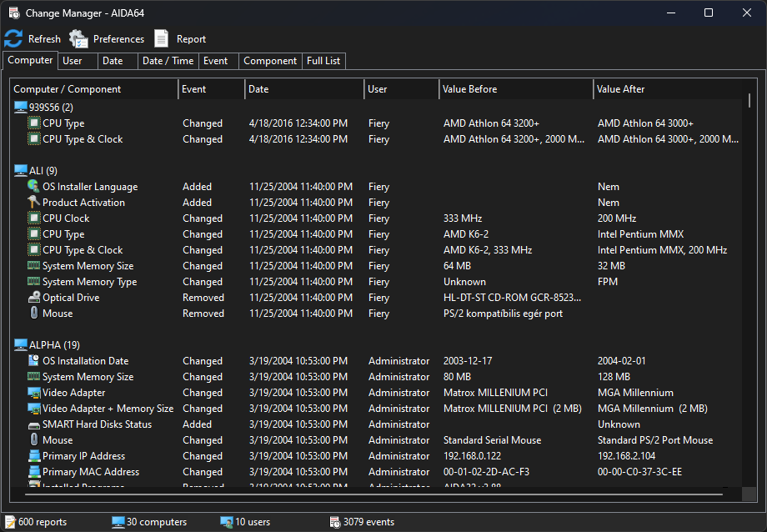Viewport: 767px width, 532px height.
Task: Select the SMART Hard Disks Status row
Action: click(97, 424)
